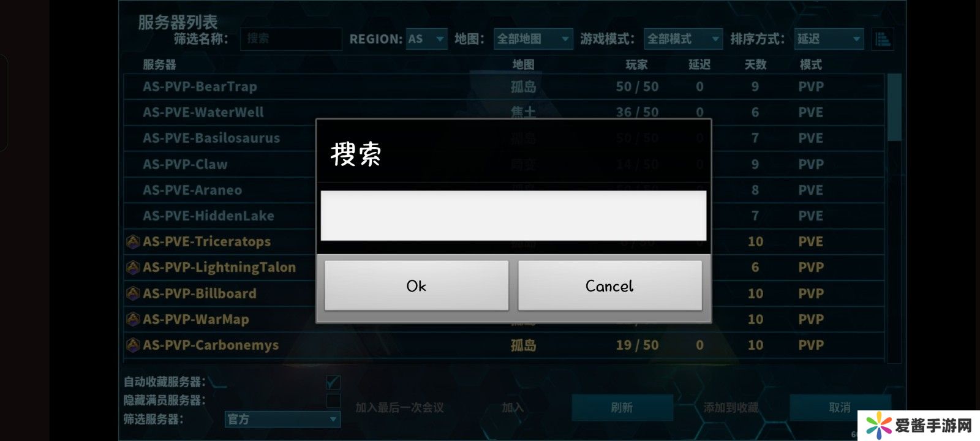Viewport: 980px width, 441px height.
Task: Open the 游戏模式 dropdown showing 全部模式
Action: point(684,39)
